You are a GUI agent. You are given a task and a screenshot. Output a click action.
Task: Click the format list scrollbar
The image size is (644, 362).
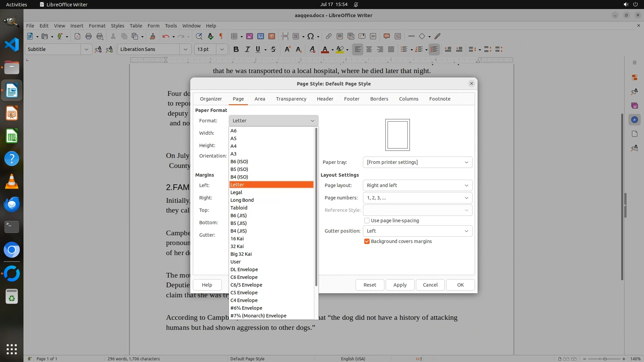coord(316,208)
